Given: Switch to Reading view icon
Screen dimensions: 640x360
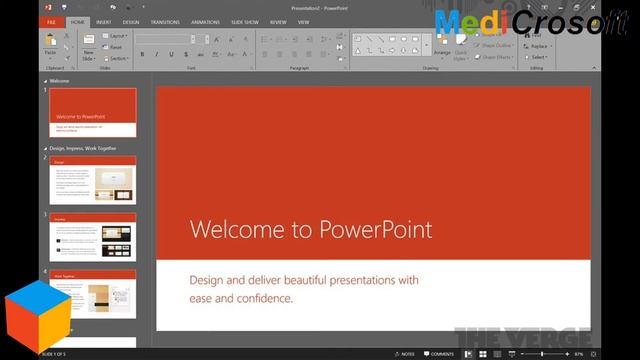Looking at the screenshot, I should tap(497, 354).
